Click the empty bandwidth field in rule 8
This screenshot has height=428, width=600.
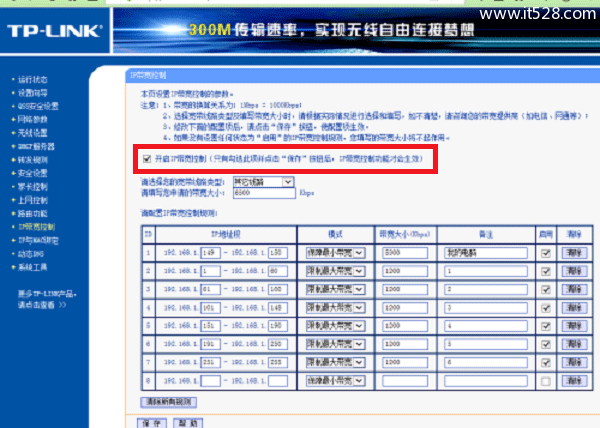click(405, 381)
